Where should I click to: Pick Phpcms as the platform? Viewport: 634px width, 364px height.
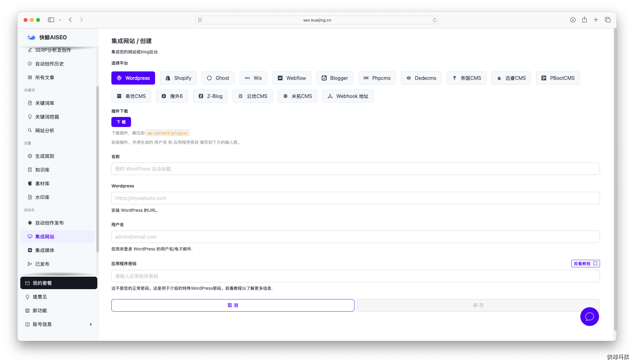(377, 78)
